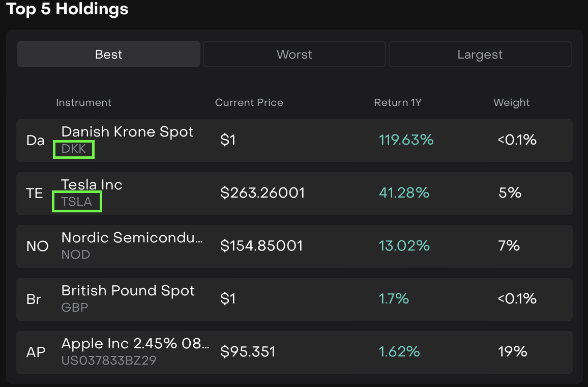Open the Danish Krone Spot instrument
The height and width of the screenshot is (387, 588).
point(127,132)
